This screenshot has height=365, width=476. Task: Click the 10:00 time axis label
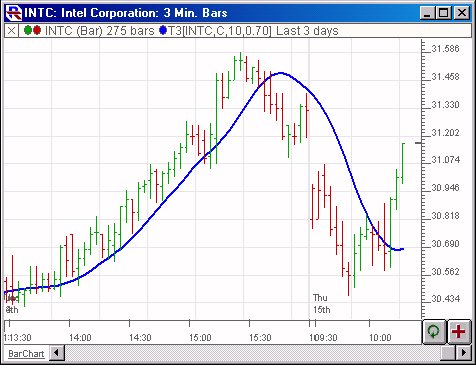tap(380, 338)
